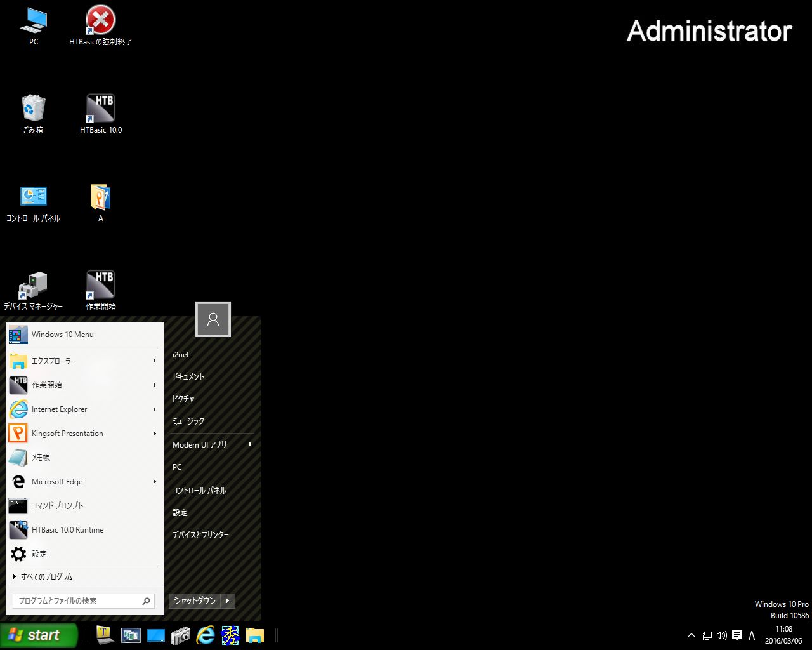Click the blue rectangle taskbar icon

click(156, 635)
